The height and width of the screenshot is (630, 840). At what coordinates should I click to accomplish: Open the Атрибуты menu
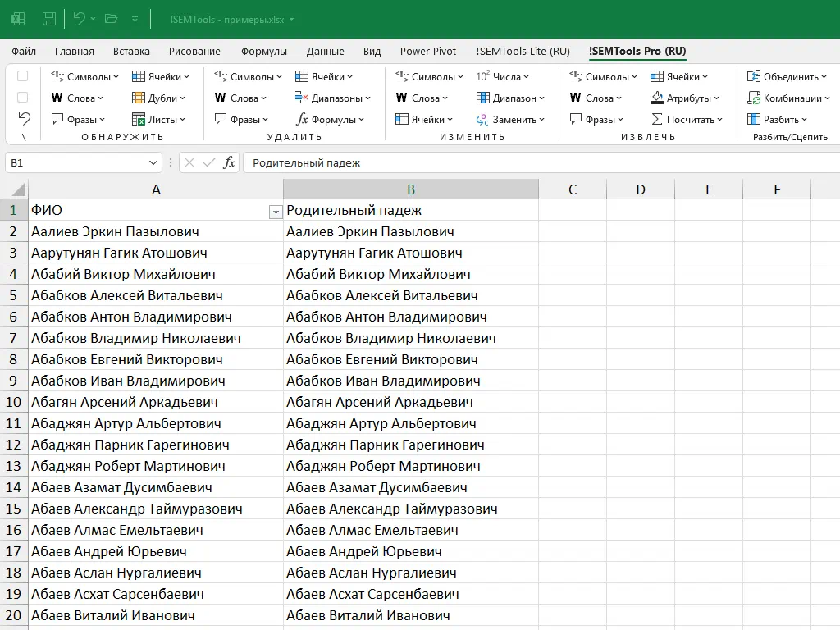point(685,98)
